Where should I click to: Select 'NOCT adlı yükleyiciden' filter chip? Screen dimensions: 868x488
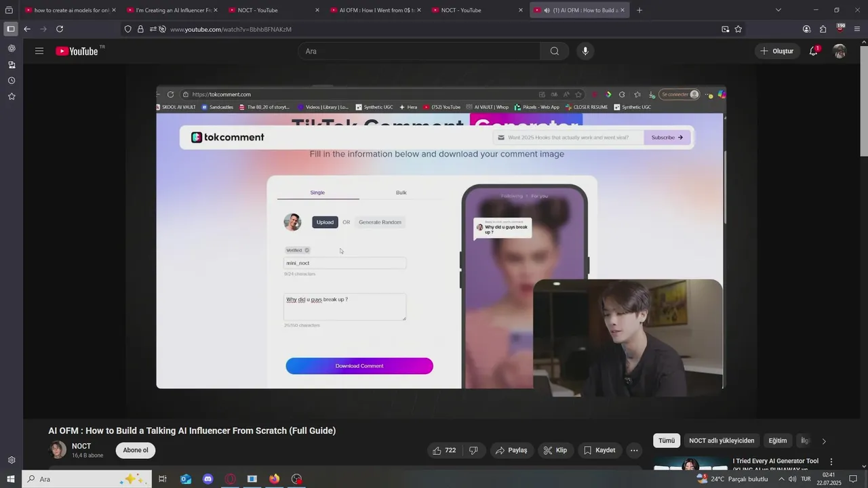point(722,441)
